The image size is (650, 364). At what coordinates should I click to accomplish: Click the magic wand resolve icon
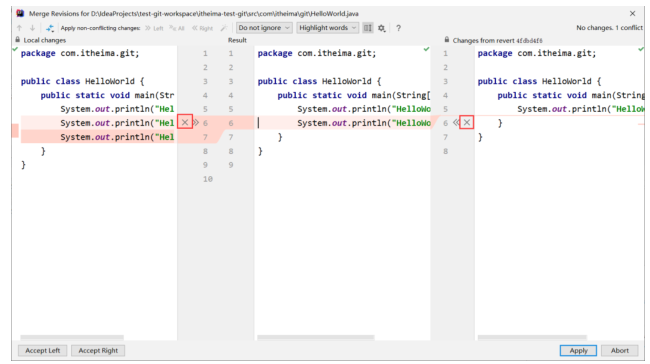[224, 28]
